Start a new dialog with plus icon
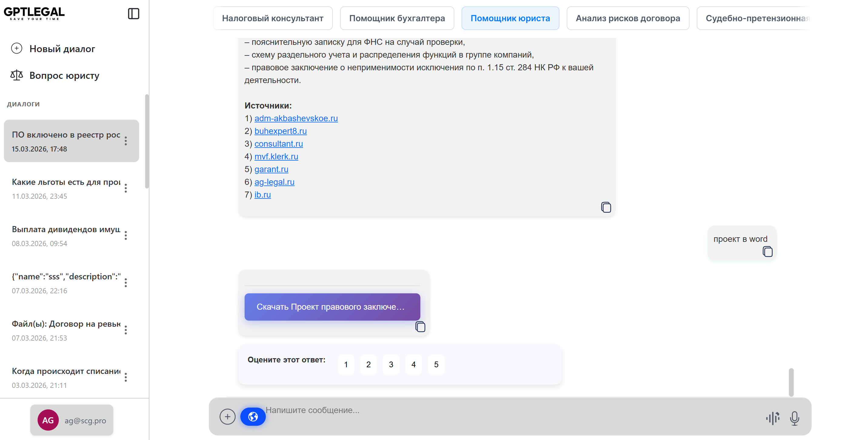 coord(16,48)
